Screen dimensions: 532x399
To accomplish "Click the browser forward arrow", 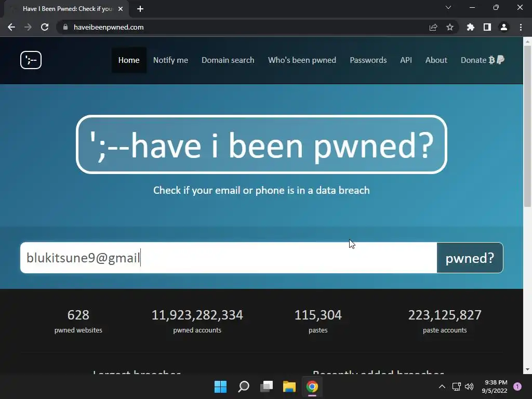I will pyautogui.click(x=28, y=27).
